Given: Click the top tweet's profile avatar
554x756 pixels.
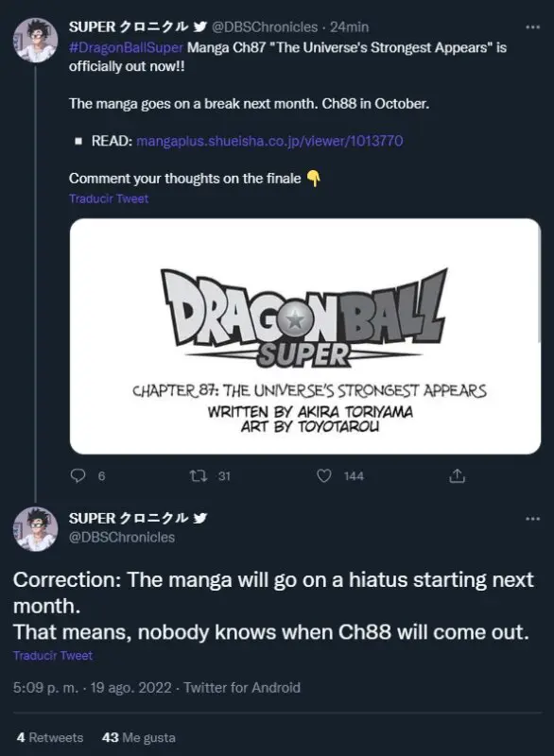Looking at the screenshot, I should tap(35, 40).
